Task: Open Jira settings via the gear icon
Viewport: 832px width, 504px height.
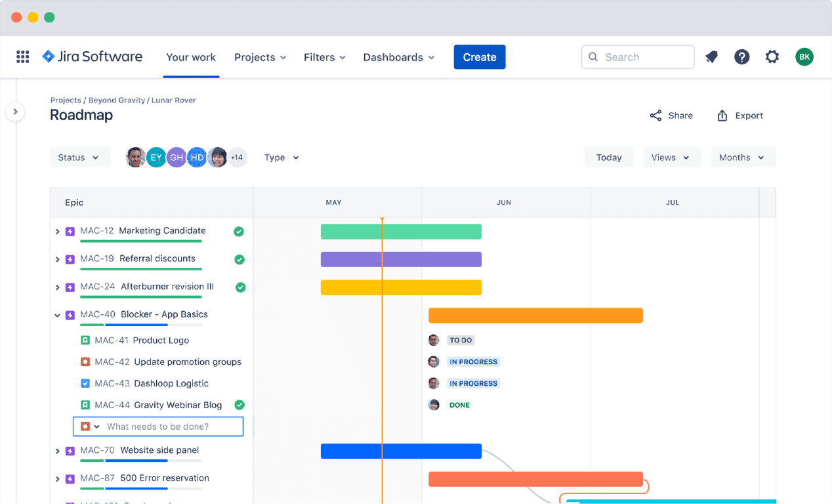Action: point(772,56)
